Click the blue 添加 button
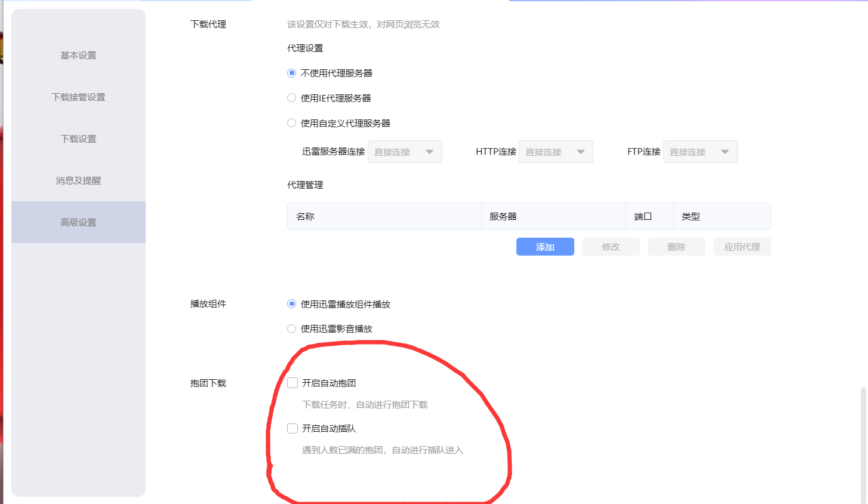 coord(544,246)
